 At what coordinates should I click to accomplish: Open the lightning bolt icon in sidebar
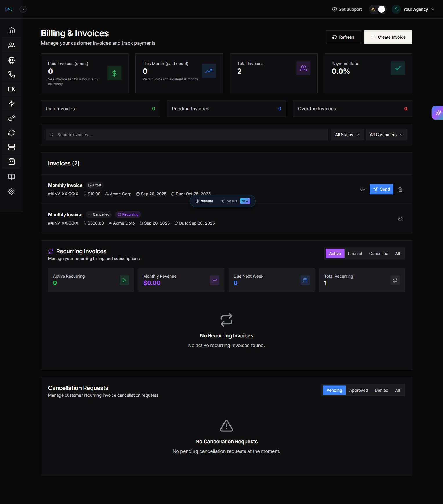tap(12, 104)
